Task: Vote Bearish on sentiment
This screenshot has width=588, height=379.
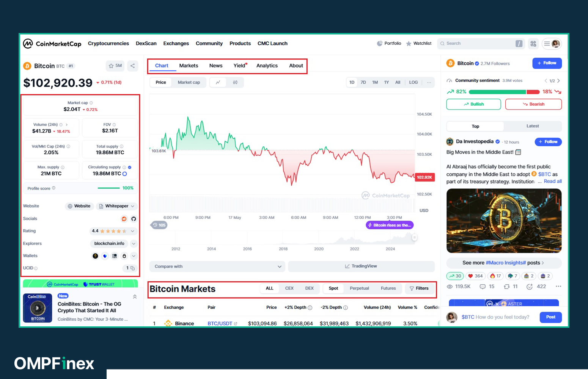Action: [533, 104]
